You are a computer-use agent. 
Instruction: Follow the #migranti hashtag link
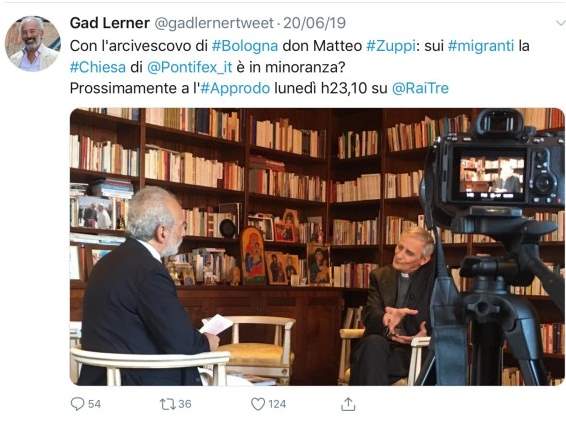[481, 46]
